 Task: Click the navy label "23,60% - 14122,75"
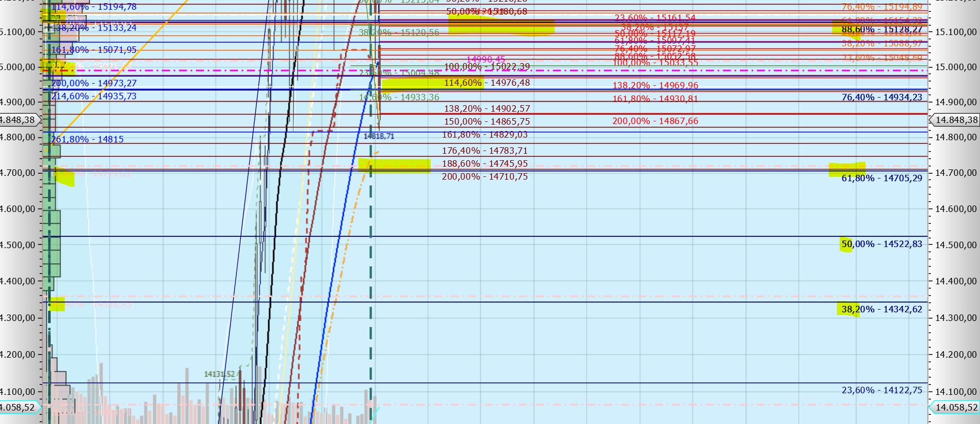tap(882, 390)
